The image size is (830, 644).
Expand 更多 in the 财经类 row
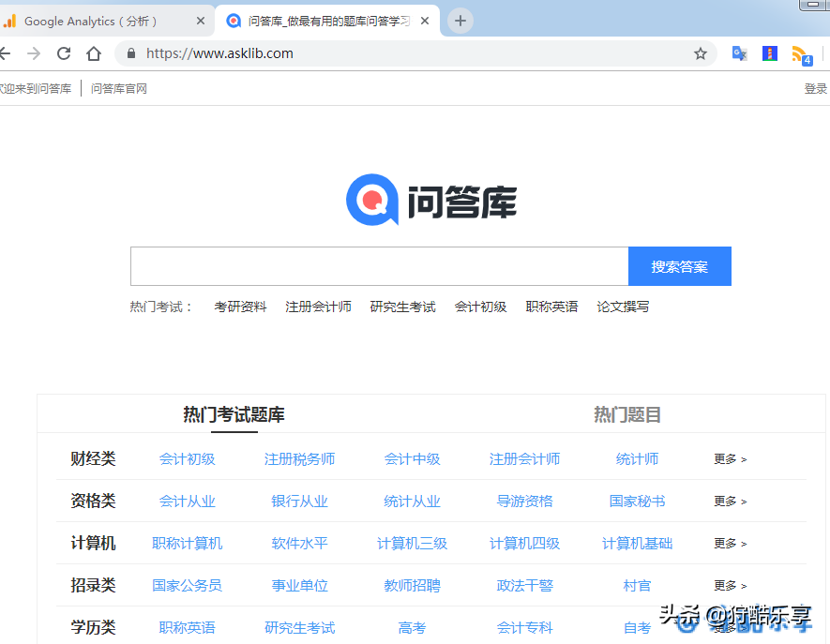click(x=730, y=458)
